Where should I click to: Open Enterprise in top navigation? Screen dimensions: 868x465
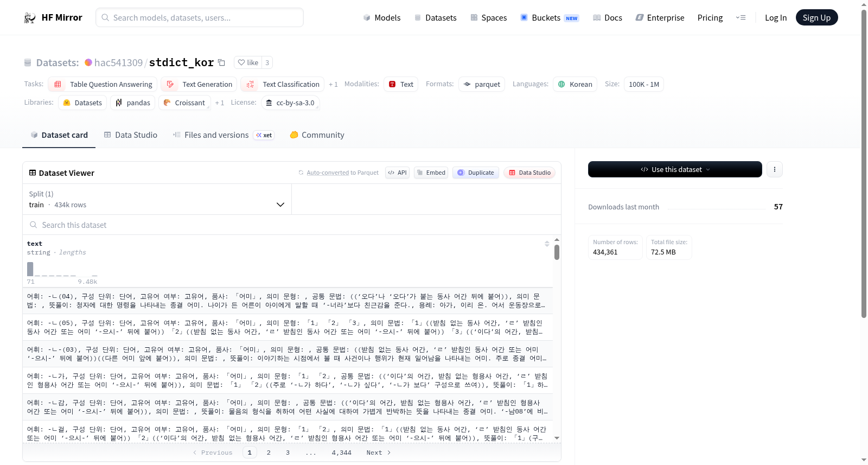pyautogui.click(x=660, y=17)
